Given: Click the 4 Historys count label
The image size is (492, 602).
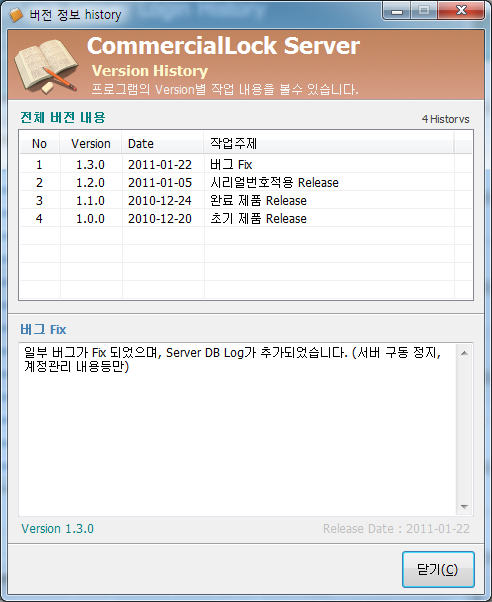Looking at the screenshot, I should 446,119.
